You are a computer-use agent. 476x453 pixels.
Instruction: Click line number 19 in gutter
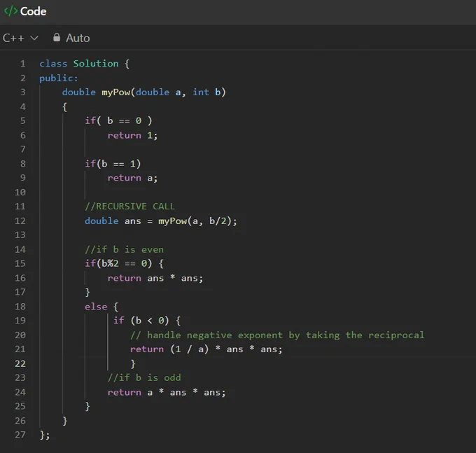tap(20, 320)
